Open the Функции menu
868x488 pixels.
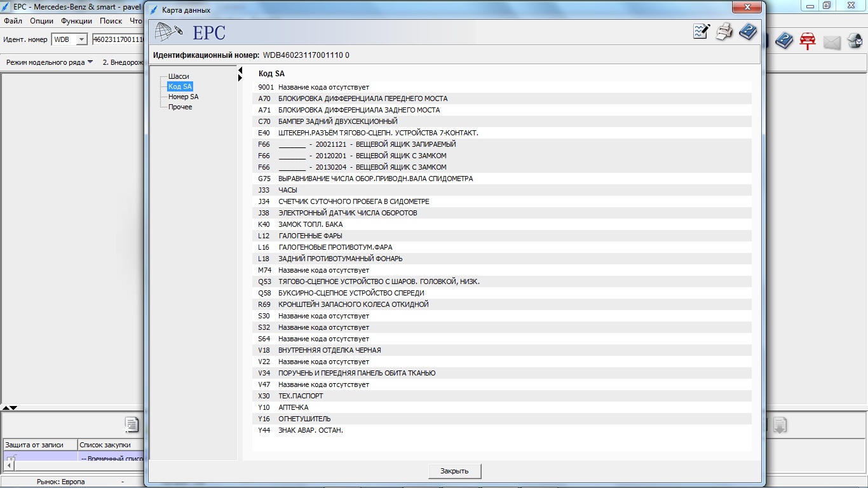coord(76,21)
